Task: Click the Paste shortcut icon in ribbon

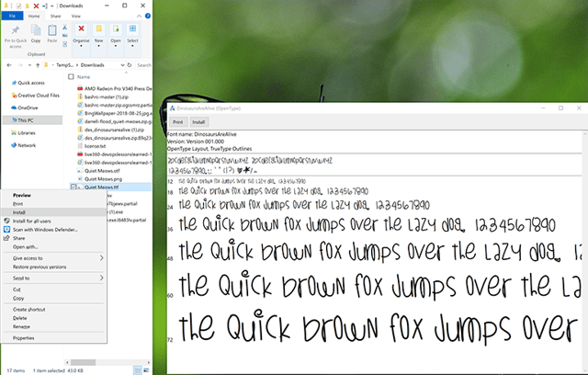Action: [x=65, y=44]
